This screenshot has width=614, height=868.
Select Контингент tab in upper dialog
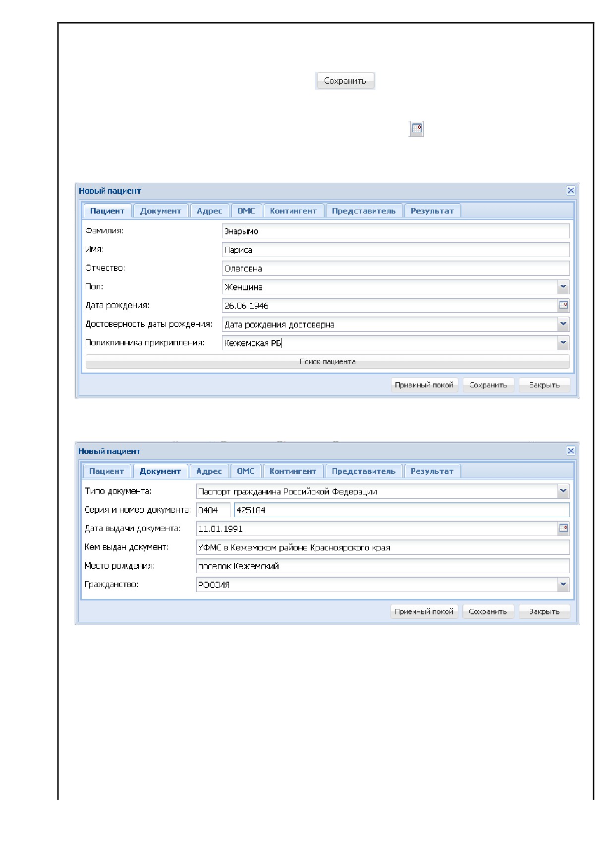tap(293, 211)
